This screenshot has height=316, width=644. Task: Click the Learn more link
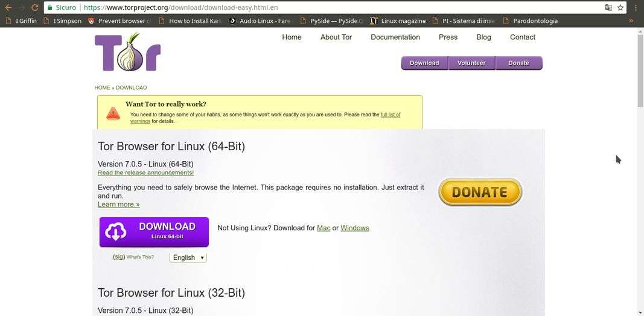pyautogui.click(x=119, y=204)
